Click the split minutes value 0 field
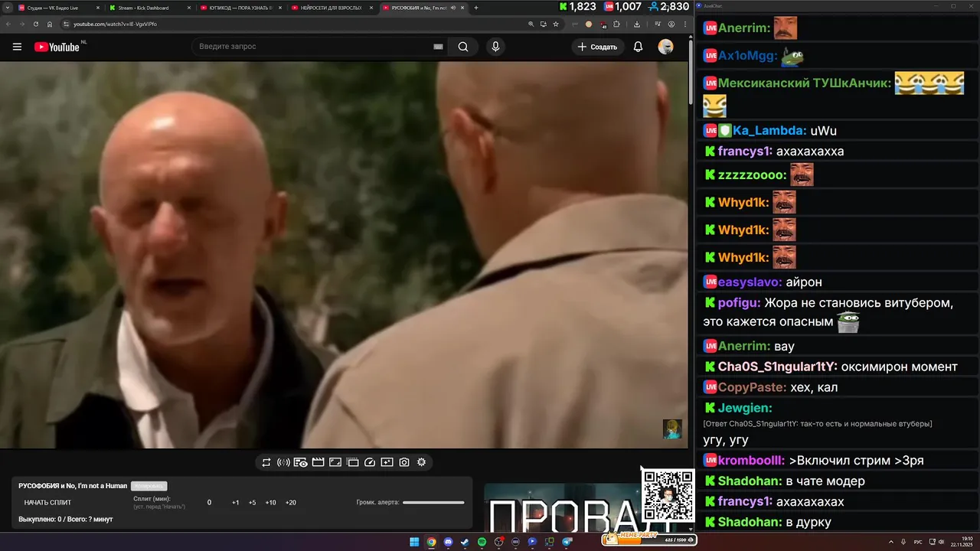 209,503
